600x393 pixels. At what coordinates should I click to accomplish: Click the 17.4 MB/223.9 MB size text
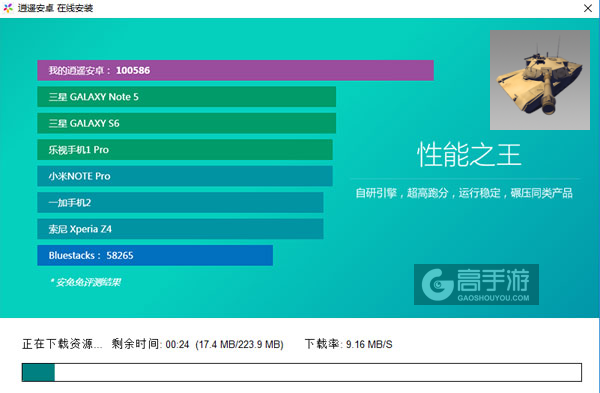[x=240, y=344]
